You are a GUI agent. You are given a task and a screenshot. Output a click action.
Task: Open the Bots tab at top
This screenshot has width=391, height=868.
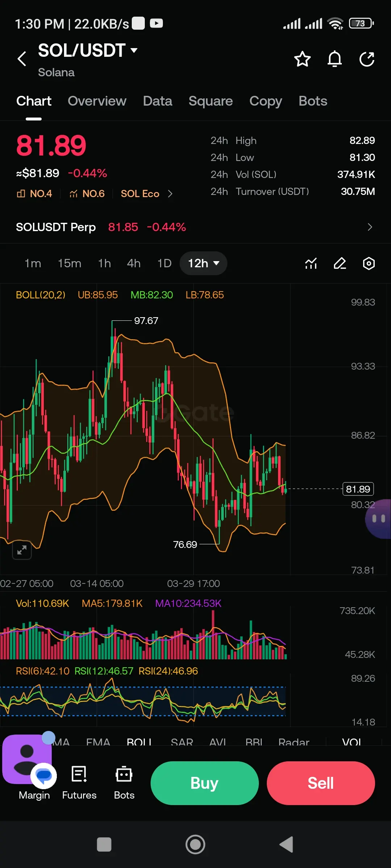[313, 101]
